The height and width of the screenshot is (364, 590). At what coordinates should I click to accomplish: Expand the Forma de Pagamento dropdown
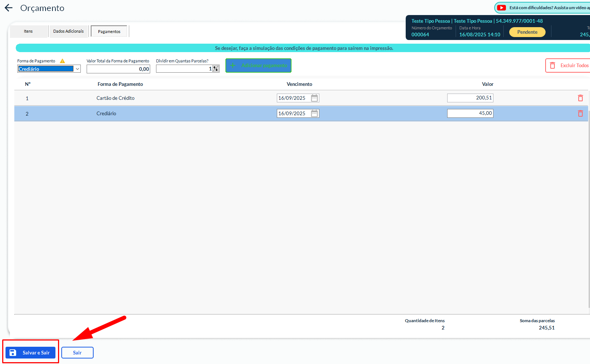[77, 69]
